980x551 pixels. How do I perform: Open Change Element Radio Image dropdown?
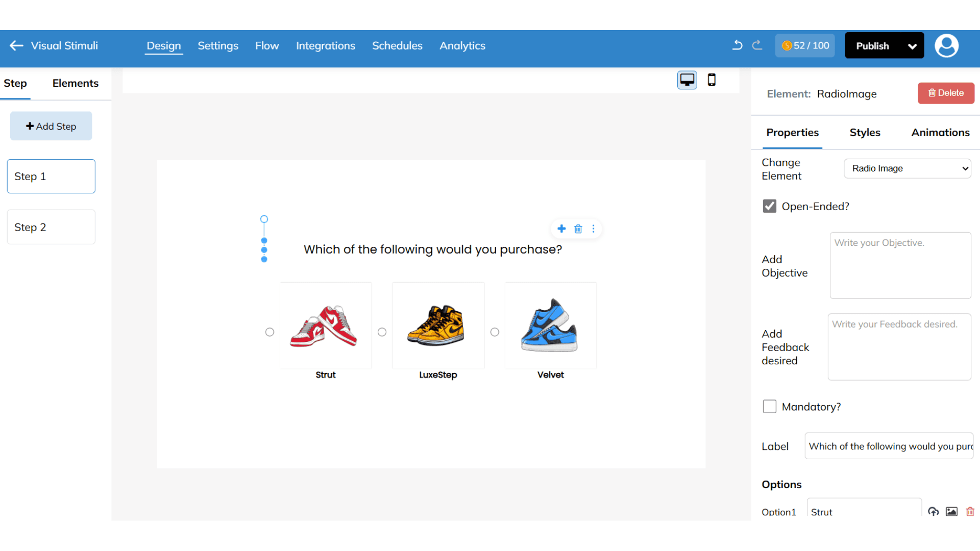[907, 168]
